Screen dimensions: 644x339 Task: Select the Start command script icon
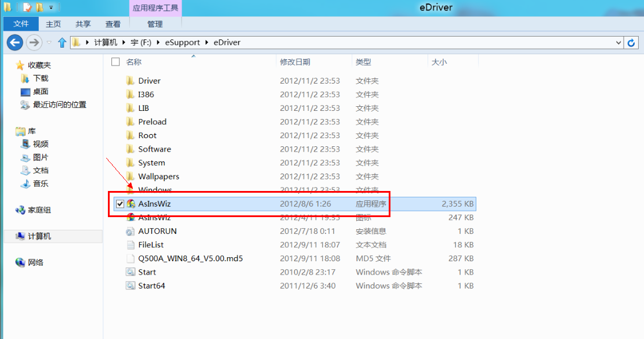tap(130, 272)
